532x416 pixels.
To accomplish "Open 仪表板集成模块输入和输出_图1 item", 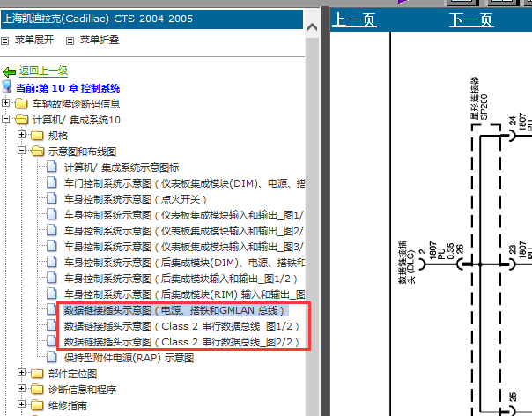I will pos(184,215).
